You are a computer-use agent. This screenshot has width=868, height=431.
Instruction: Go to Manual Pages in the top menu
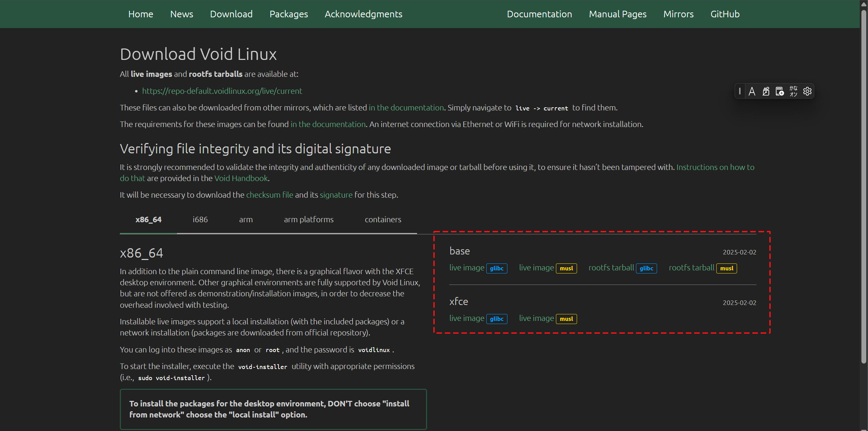(618, 14)
